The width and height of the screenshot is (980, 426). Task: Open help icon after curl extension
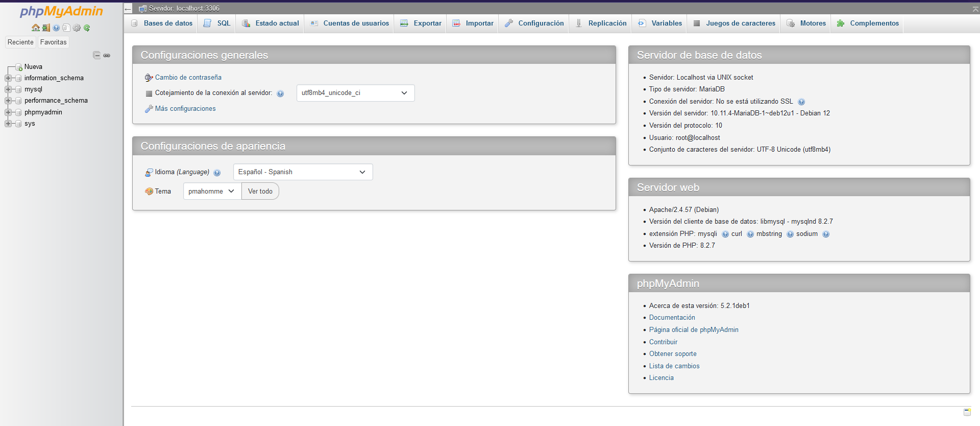tap(750, 234)
